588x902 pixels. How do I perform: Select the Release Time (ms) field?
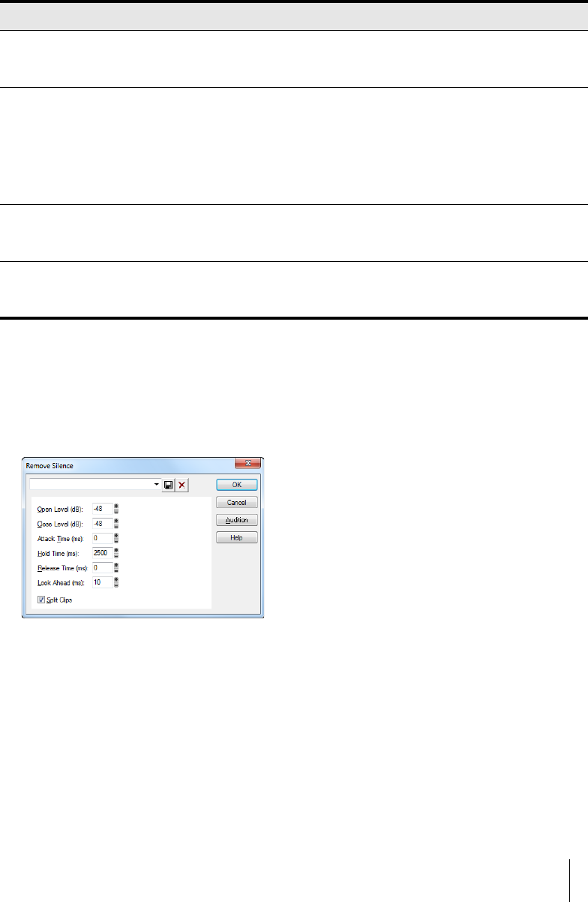(102, 567)
